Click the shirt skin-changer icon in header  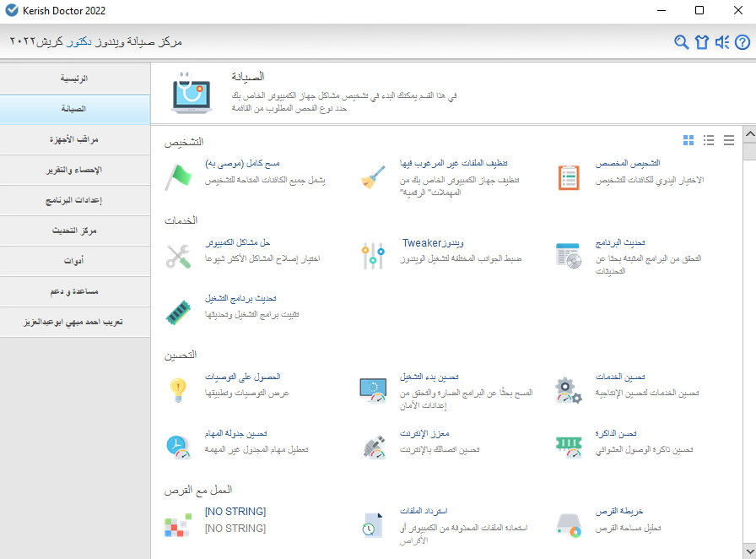[x=701, y=42]
